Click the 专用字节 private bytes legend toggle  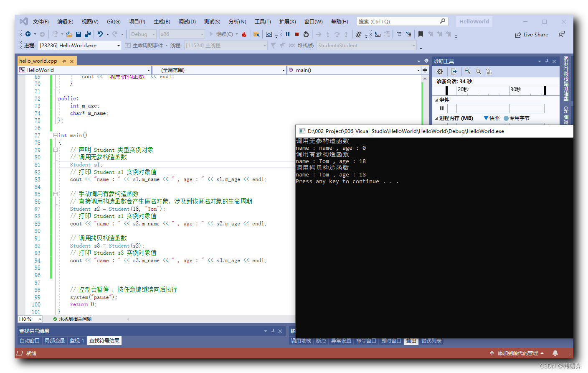pos(517,118)
